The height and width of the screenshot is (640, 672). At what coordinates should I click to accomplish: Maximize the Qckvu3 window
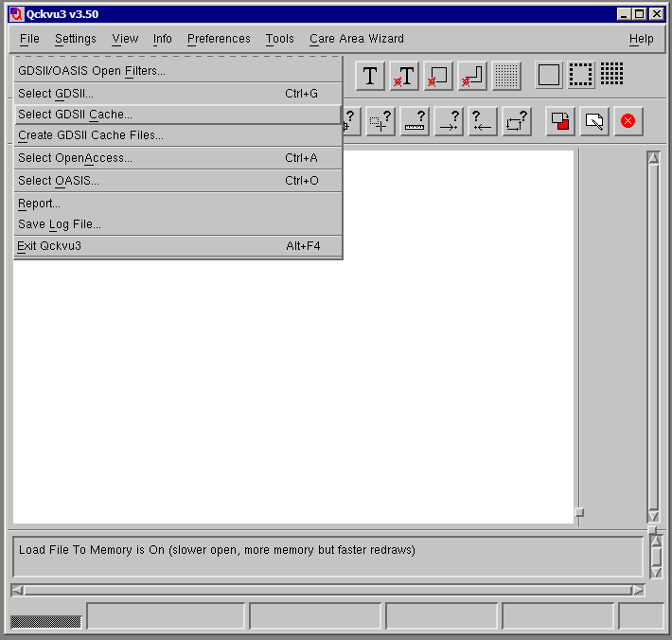(639, 14)
